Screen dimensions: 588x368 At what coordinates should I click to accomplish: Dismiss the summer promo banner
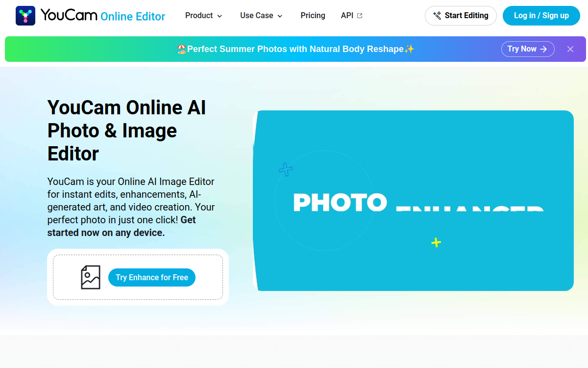pyautogui.click(x=570, y=49)
